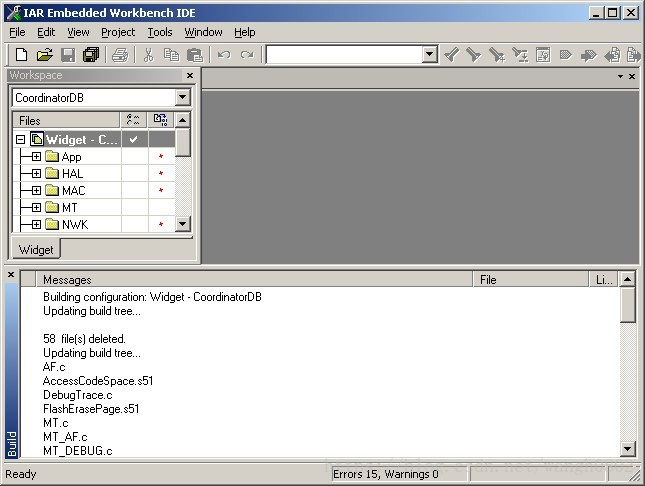Click the Find Previous toolbar icon
Viewport: 645px width, 486px height.
452,54
